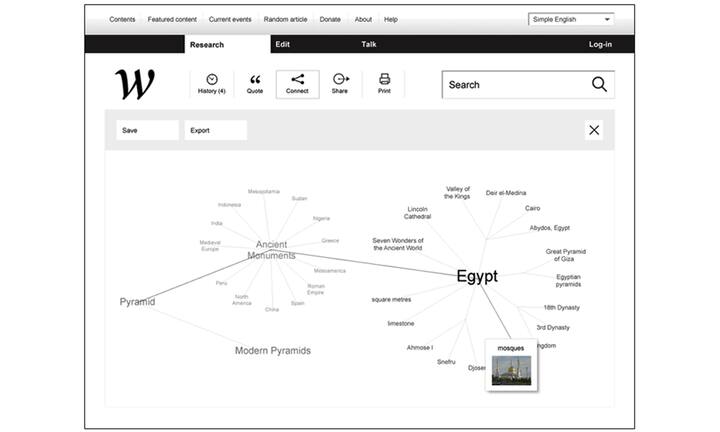Click the mosques image thumbnail

[x=511, y=370]
